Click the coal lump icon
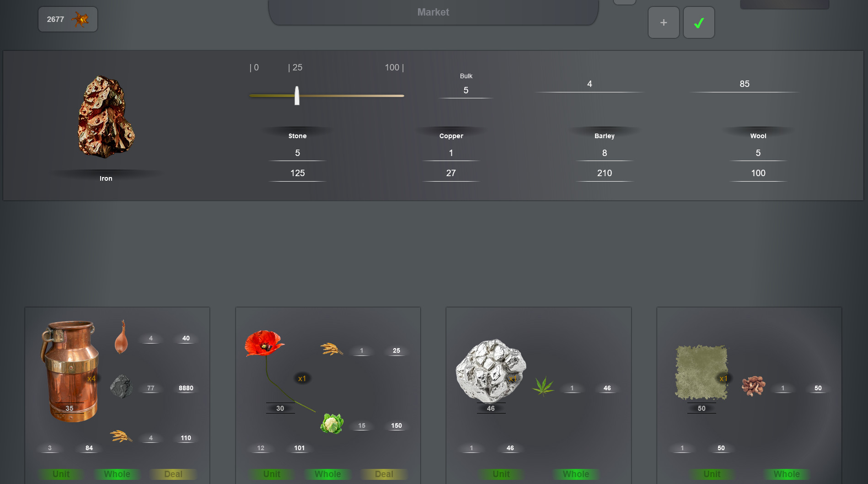The width and height of the screenshot is (868, 484). pos(122,387)
